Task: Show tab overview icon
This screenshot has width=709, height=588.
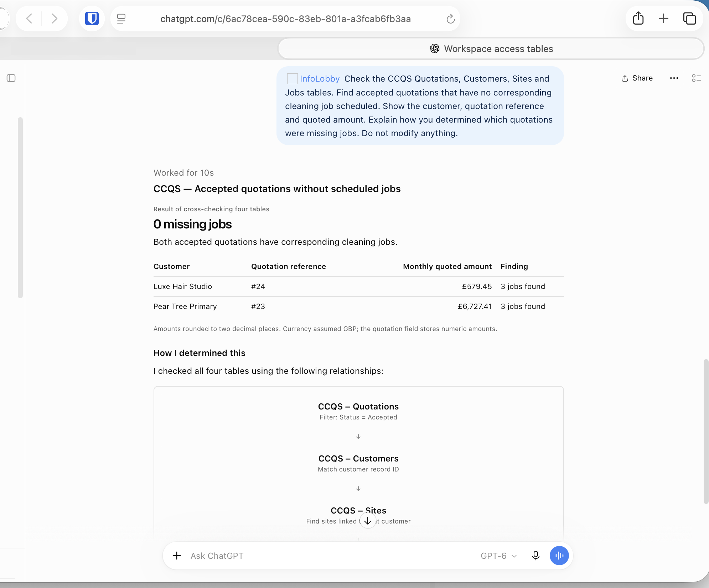Action: coord(689,19)
